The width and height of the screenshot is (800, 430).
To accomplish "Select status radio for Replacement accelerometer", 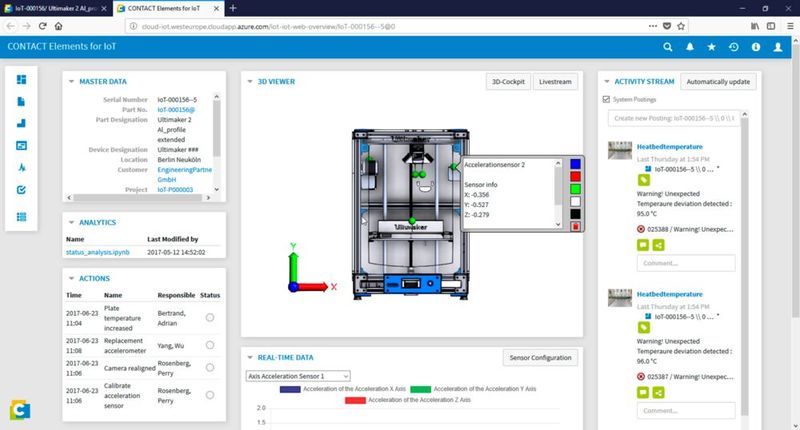I will 209,345.
